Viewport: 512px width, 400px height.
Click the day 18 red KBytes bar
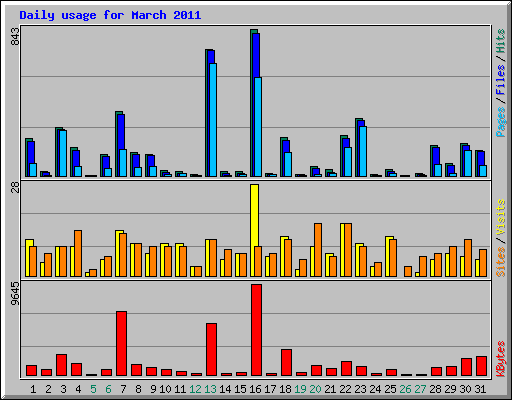[x=286, y=362]
